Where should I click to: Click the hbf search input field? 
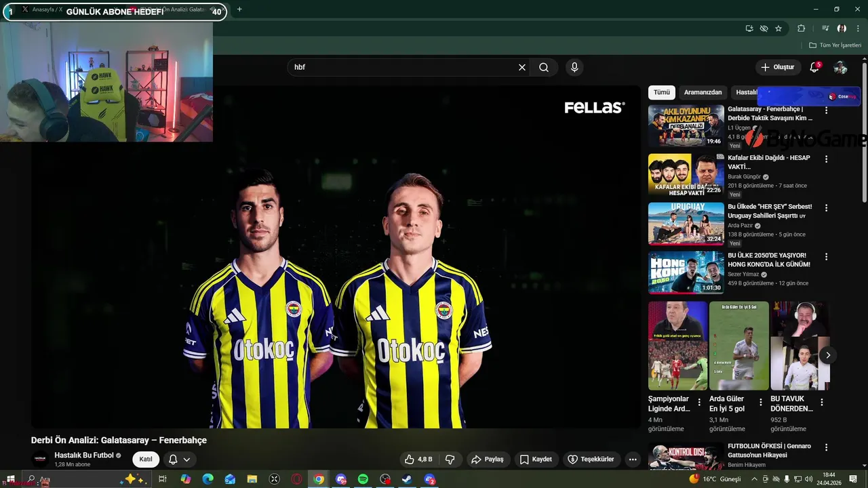coord(400,67)
